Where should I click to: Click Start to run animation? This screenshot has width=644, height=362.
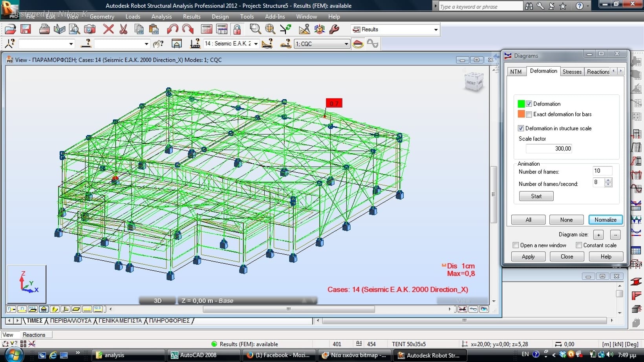pos(536,196)
